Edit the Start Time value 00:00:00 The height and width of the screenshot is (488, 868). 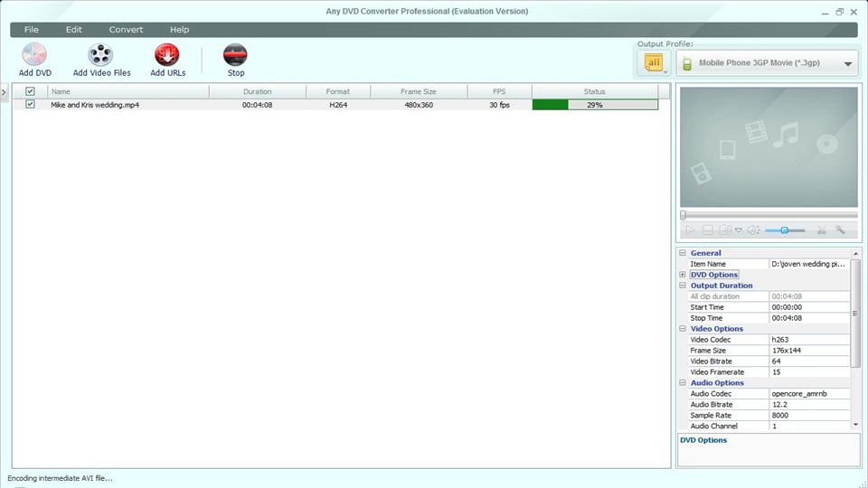point(809,307)
